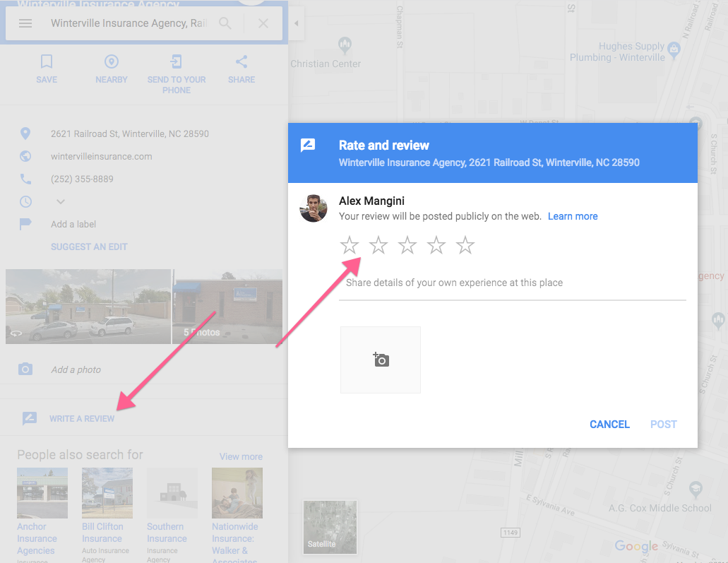Open wintervilleinsurance.com website link

click(101, 157)
